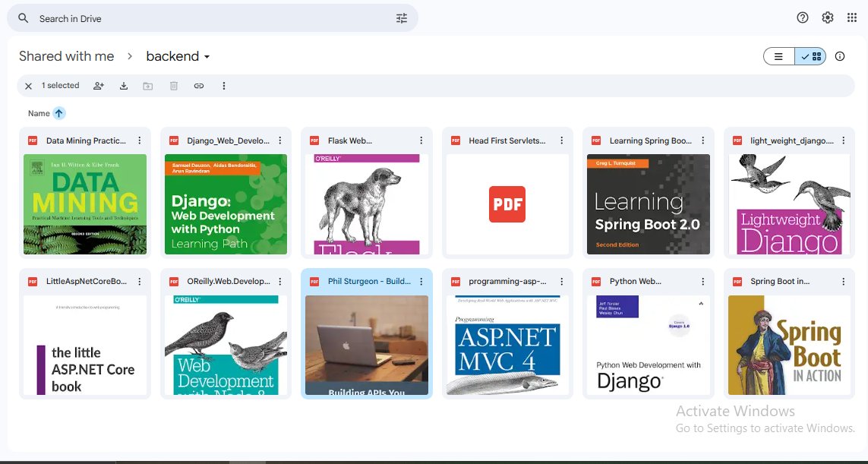Viewport: 868px width, 464px height.
Task: Copy a link to the selected file
Action: point(198,86)
